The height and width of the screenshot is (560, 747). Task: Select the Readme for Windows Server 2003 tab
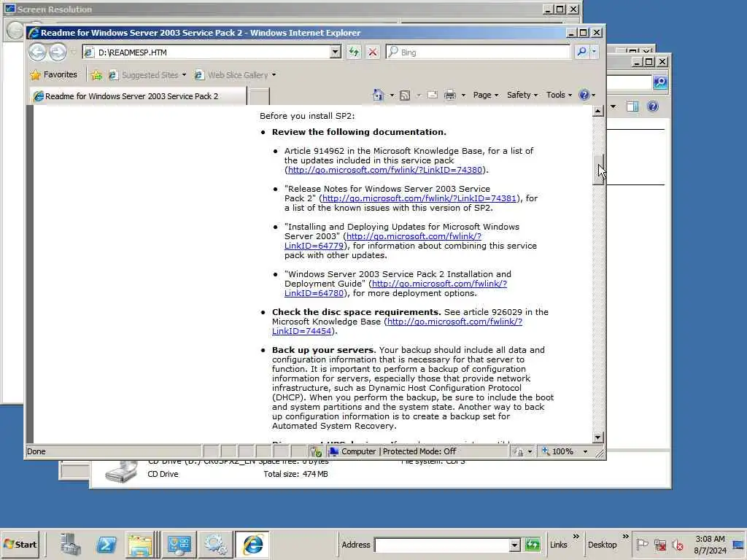pyautogui.click(x=138, y=96)
